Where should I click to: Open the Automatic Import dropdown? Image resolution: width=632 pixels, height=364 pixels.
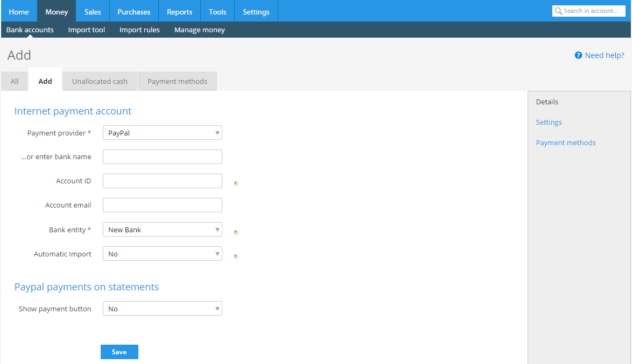[x=162, y=254]
